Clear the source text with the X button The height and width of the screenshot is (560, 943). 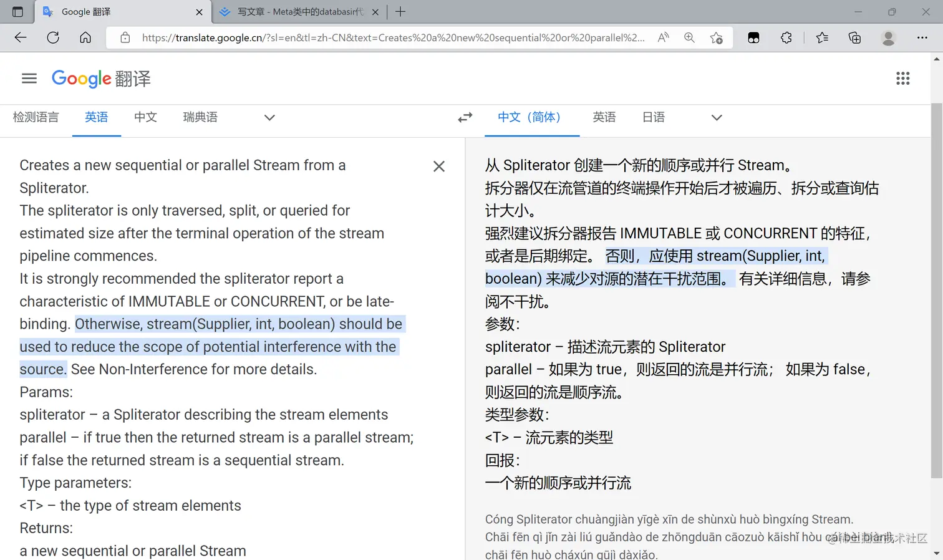[x=439, y=167]
